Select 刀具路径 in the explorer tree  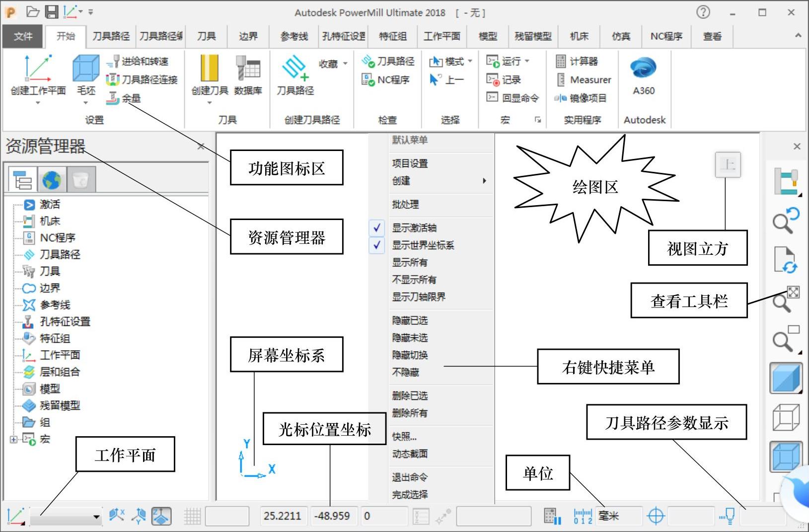pos(60,254)
